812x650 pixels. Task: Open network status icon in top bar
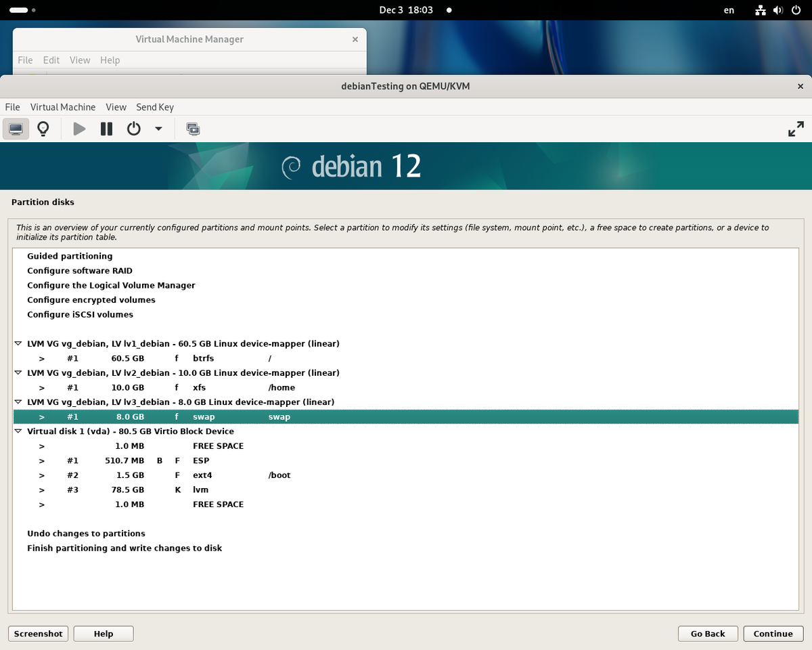pos(761,10)
